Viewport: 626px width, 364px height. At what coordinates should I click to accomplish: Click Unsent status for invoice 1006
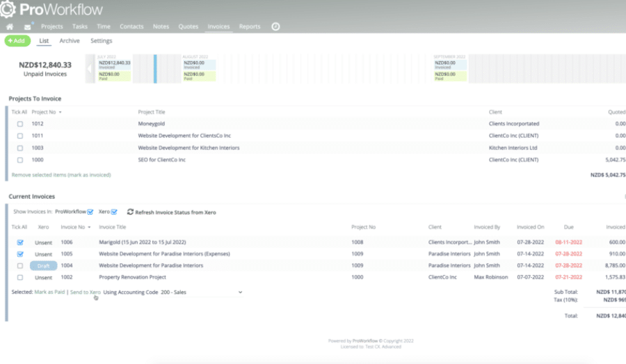pos(44,242)
